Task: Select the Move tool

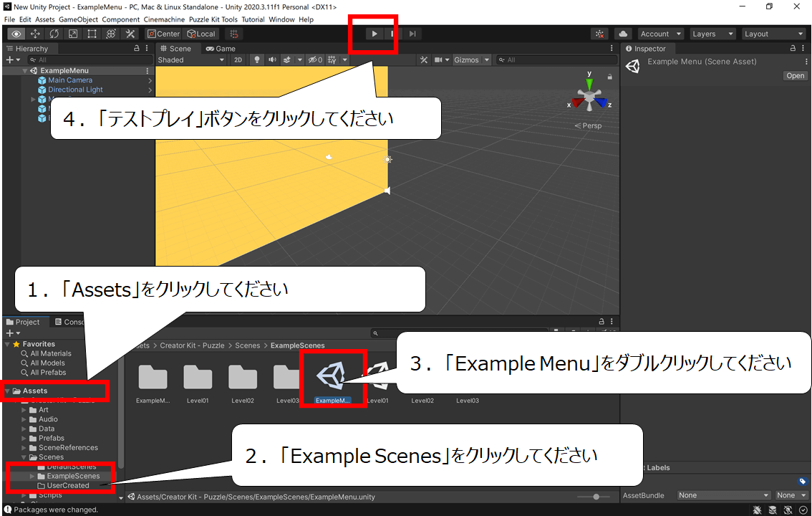Action: pyautogui.click(x=35, y=34)
